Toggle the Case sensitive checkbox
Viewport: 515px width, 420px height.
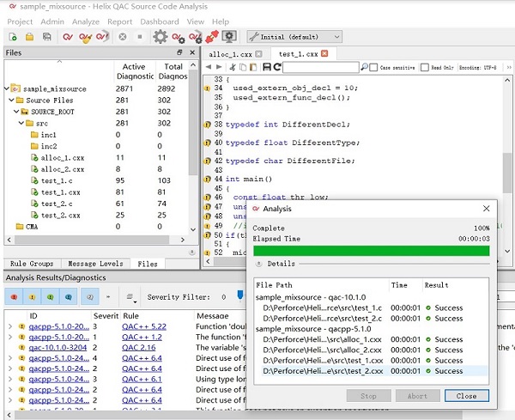click(373, 67)
